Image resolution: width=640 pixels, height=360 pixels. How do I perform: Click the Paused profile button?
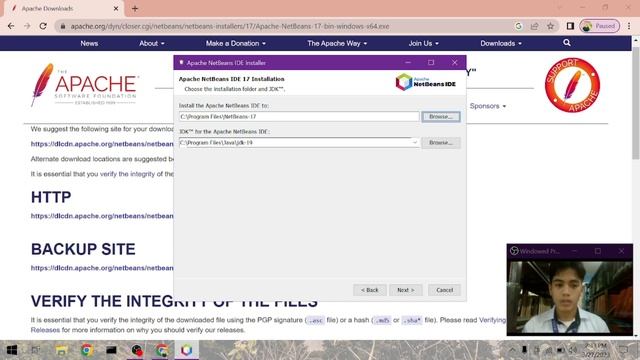point(600,26)
